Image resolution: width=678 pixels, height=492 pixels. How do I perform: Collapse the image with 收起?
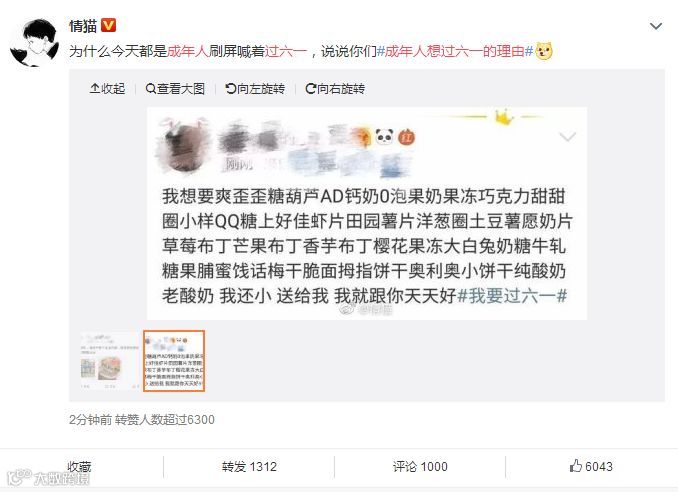[107, 89]
